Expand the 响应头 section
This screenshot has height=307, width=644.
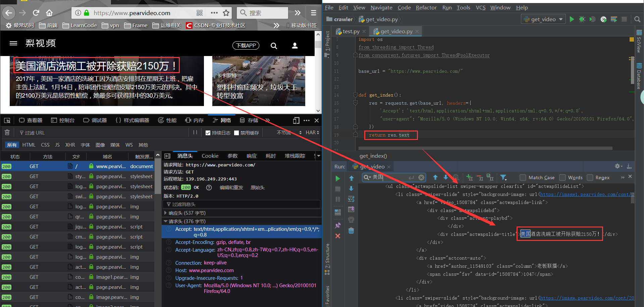tap(165, 213)
